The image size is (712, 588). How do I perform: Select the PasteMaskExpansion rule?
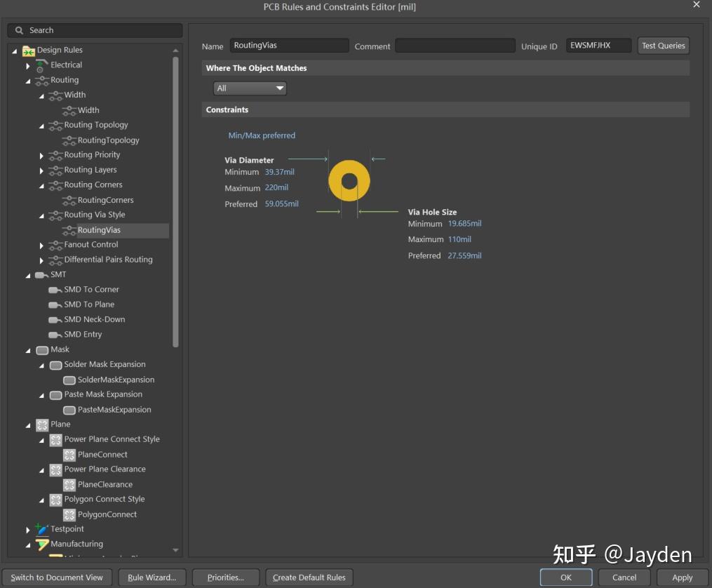(x=114, y=410)
